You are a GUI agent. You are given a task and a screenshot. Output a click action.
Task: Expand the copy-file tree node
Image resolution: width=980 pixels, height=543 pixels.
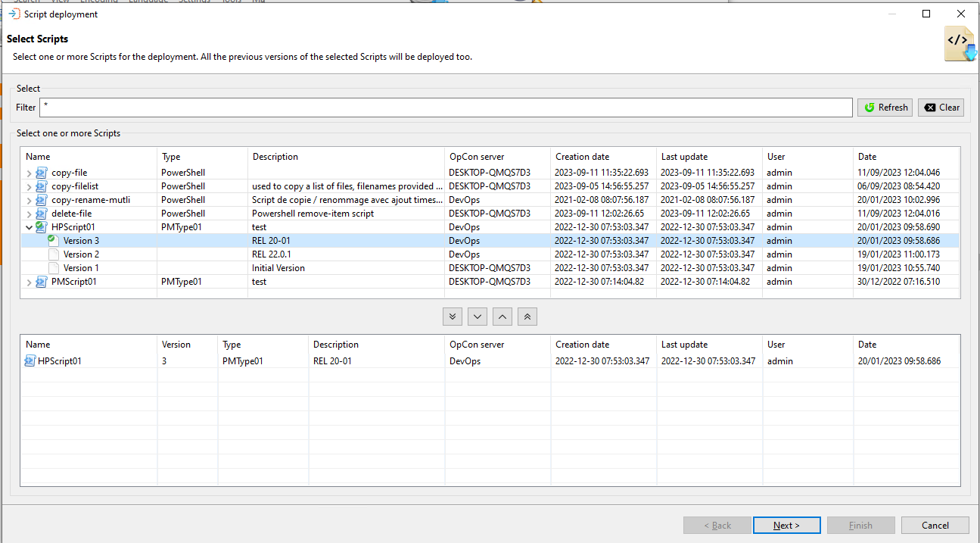tap(29, 173)
